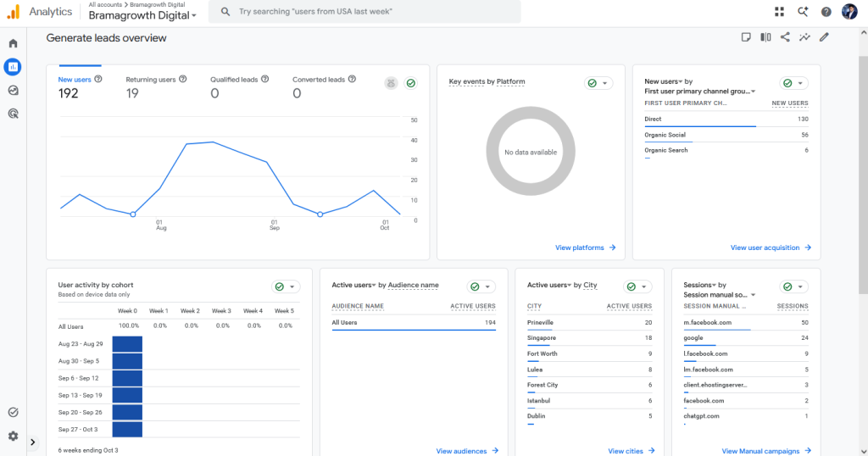Click the Aug 23 - Aug 29 cohort bar

(x=127, y=343)
